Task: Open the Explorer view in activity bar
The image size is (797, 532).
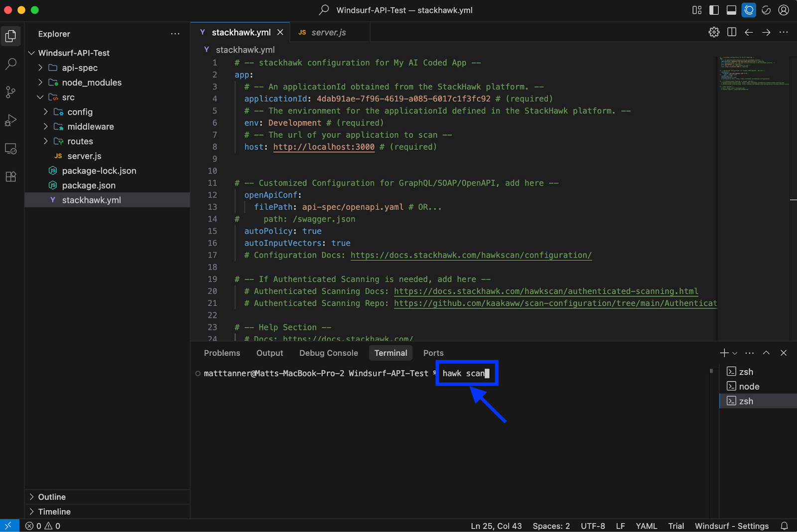Action: [x=10, y=36]
